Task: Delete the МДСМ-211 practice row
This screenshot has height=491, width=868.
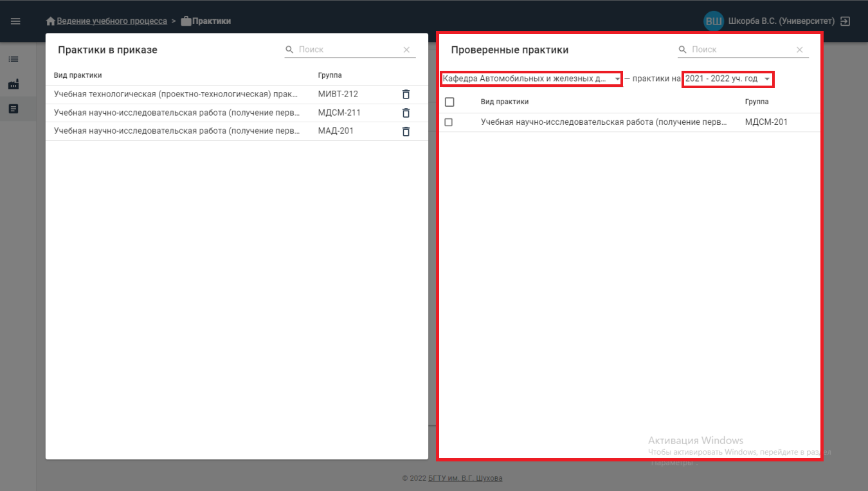Action: pos(406,113)
